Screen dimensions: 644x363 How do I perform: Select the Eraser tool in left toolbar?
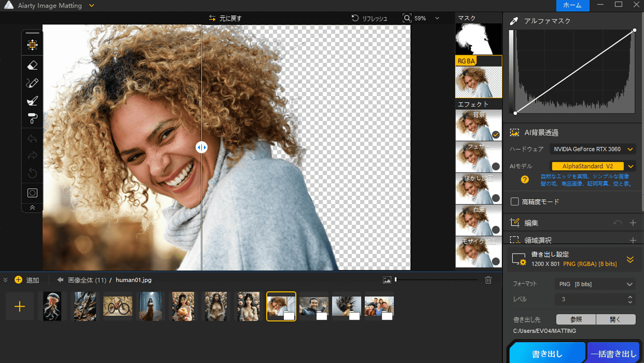click(x=32, y=65)
